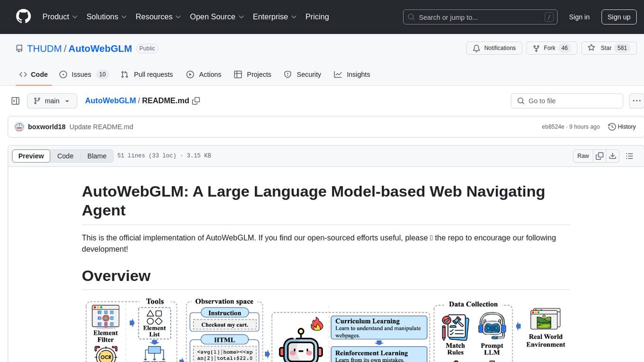The width and height of the screenshot is (644, 362).
Task: Click the Notifications bell button
Action: tap(494, 48)
